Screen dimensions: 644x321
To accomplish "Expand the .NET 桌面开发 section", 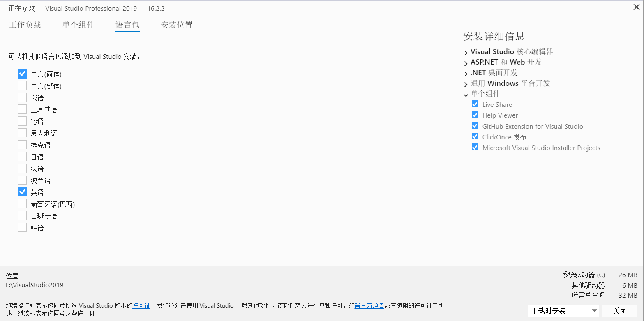I will click(x=466, y=73).
